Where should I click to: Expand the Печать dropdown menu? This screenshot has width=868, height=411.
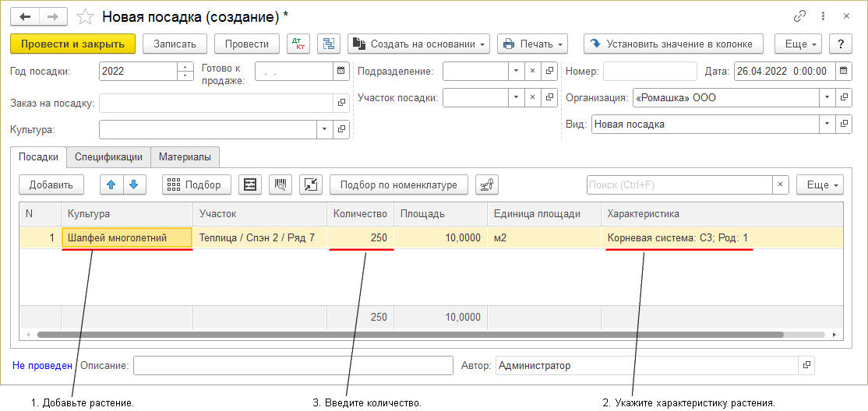click(532, 44)
